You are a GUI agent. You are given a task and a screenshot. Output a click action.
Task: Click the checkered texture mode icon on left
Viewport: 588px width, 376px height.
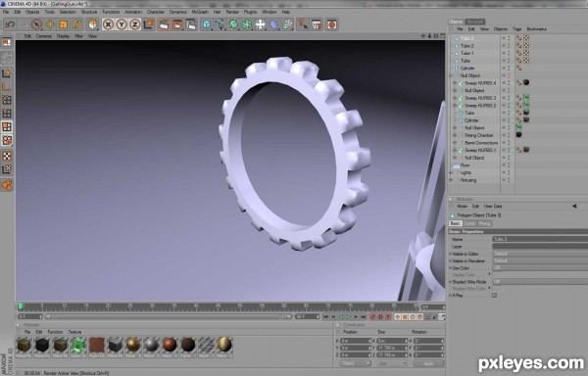click(7, 156)
